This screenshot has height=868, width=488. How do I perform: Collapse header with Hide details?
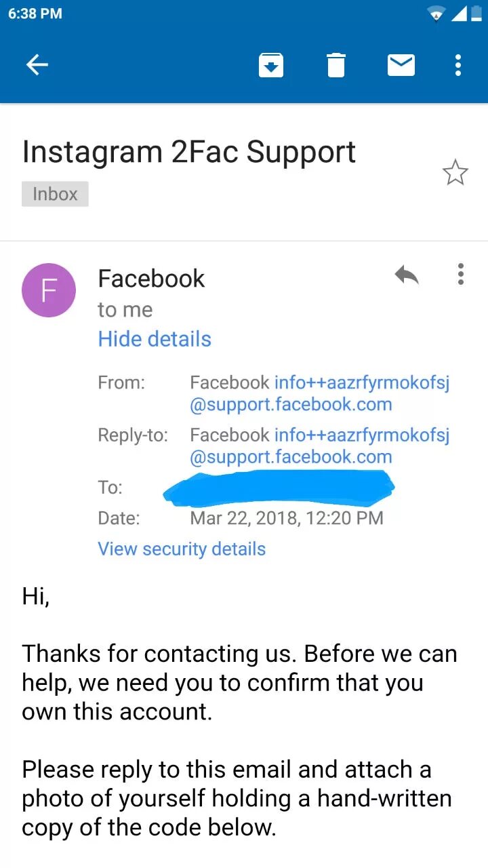[x=155, y=339]
